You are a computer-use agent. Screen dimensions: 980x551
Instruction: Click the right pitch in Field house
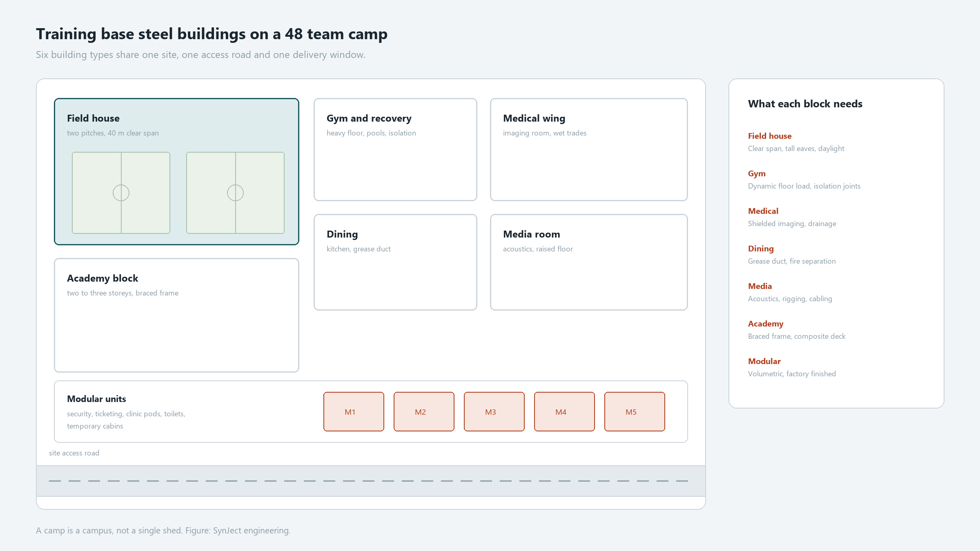[235, 193]
